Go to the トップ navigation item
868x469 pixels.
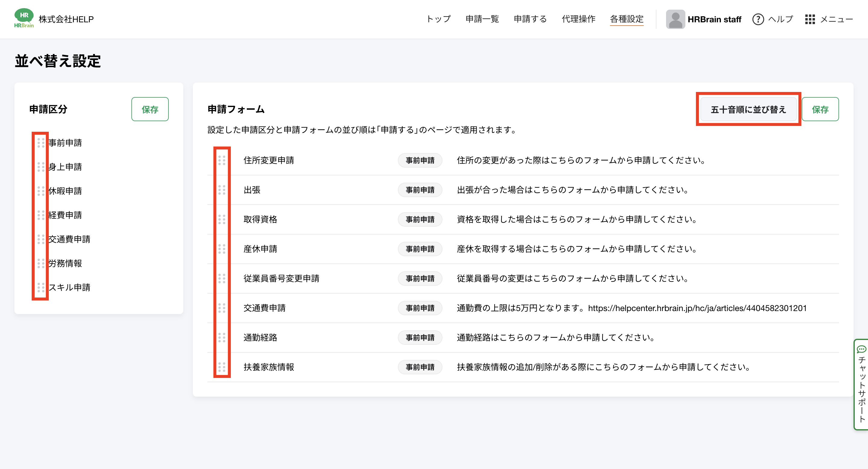(439, 19)
